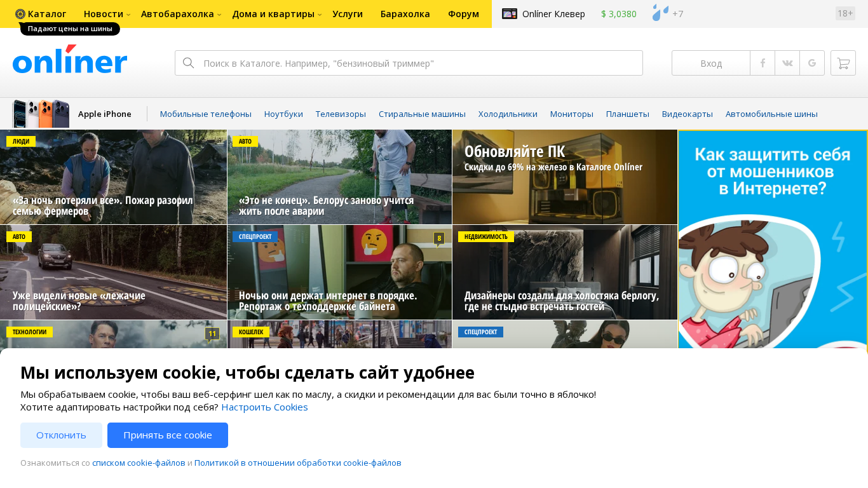
Task: Open Ноутбуки category
Action: [x=283, y=114]
